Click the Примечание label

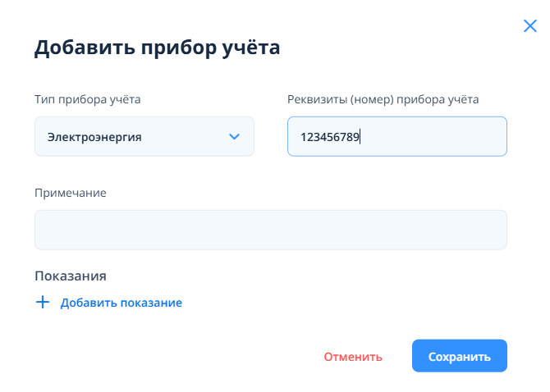click(x=71, y=193)
